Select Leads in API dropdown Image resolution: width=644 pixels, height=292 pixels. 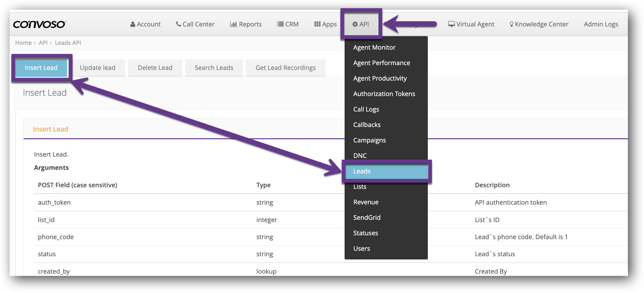coord(386,171)
